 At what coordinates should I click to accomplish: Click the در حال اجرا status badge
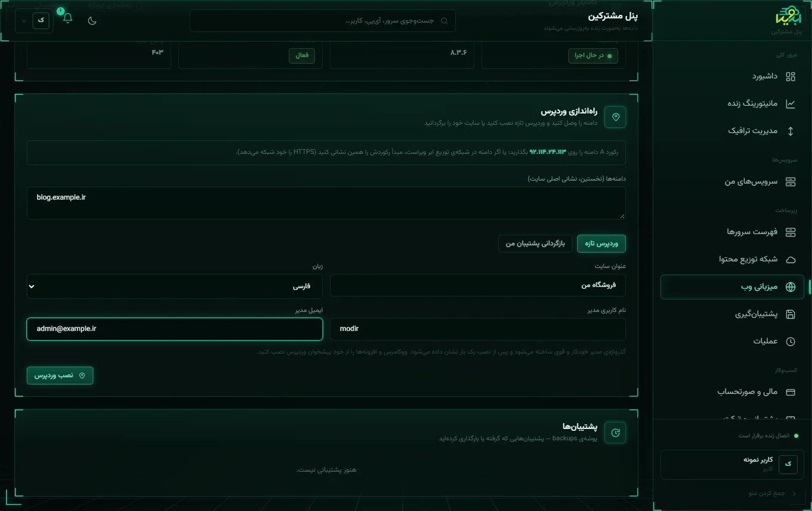point(593,55)
